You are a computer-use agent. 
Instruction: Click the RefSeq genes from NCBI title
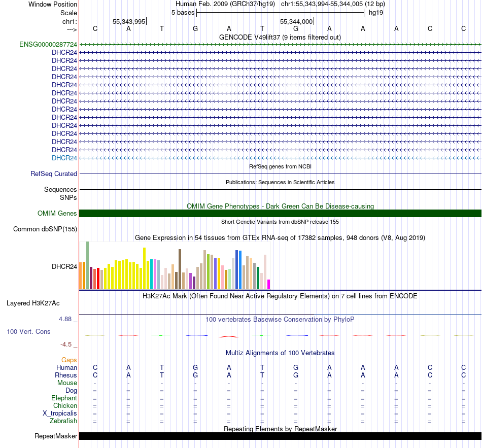[280, 166]
